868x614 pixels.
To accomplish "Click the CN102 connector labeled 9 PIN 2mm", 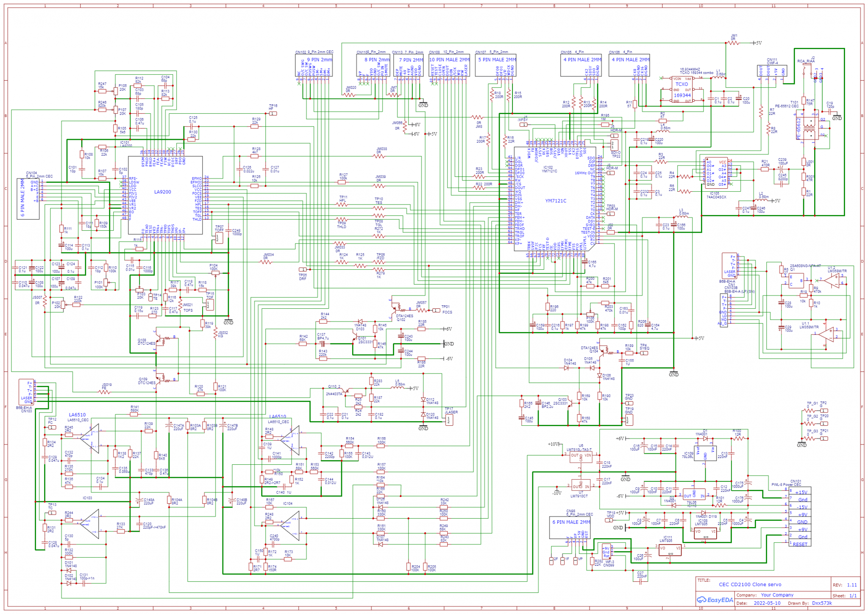I will [314, 65].
